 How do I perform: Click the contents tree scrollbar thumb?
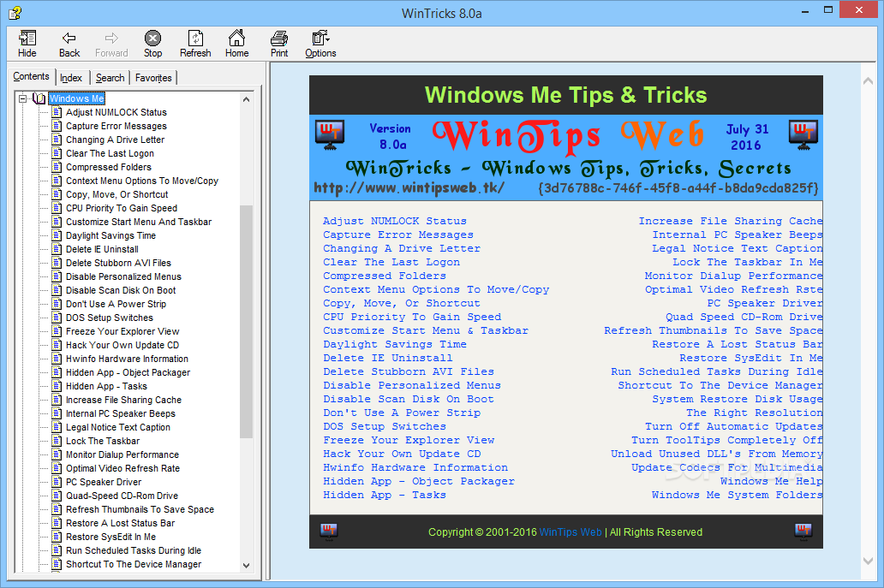click(x=246, y=322)
